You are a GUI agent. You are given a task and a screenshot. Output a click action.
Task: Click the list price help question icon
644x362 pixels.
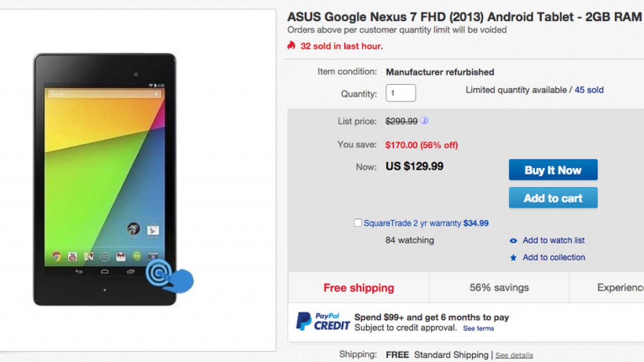coord(425,121)
